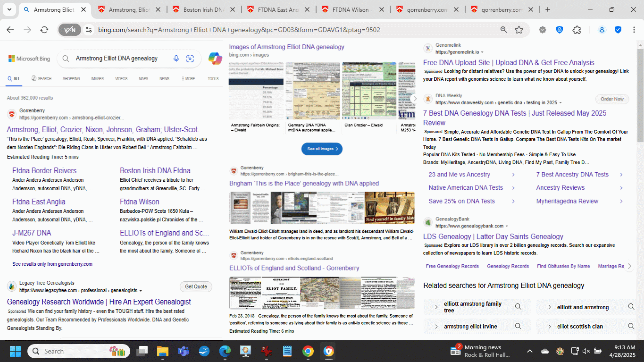The image size is (644, 362).
Task: Reload the page with the refresh icon
Action: tap(44, 30)
